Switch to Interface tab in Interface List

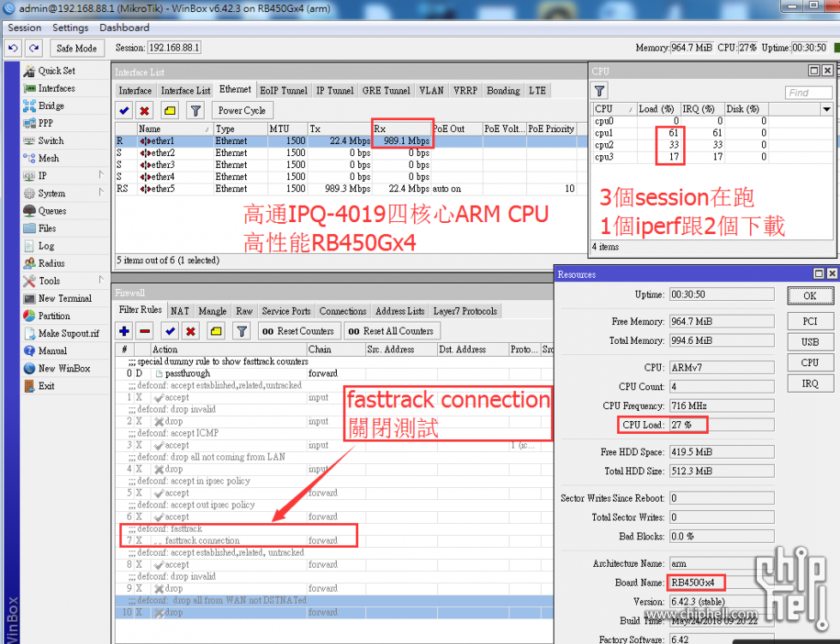click(x=135, y=91)
